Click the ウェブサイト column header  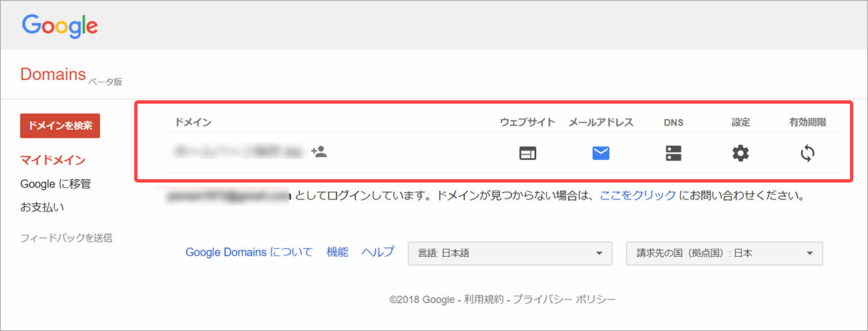(527, 122)
